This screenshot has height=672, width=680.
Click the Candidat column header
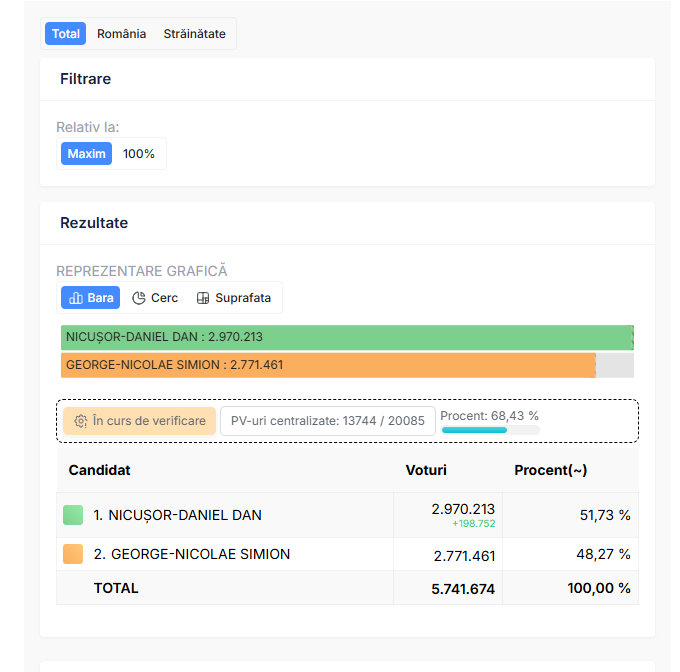[100, 470]
